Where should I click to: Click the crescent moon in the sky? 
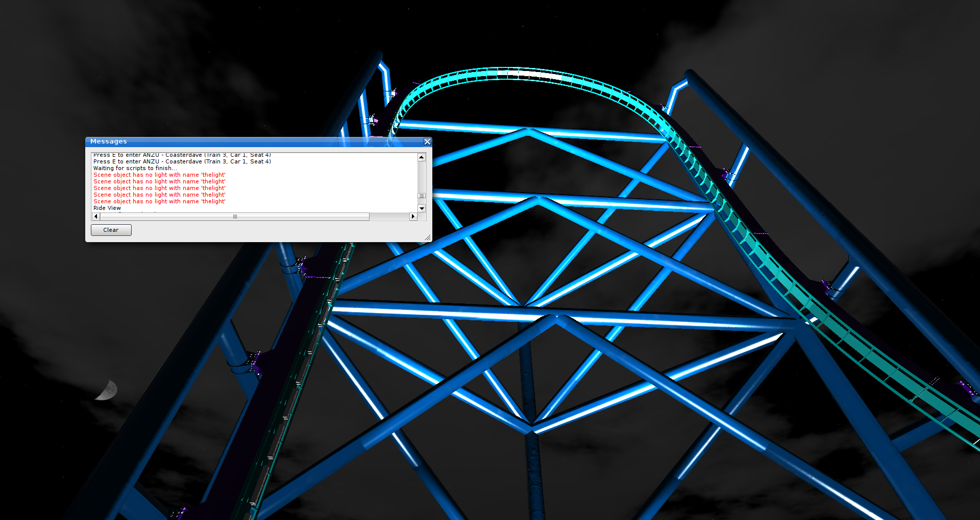107,391
